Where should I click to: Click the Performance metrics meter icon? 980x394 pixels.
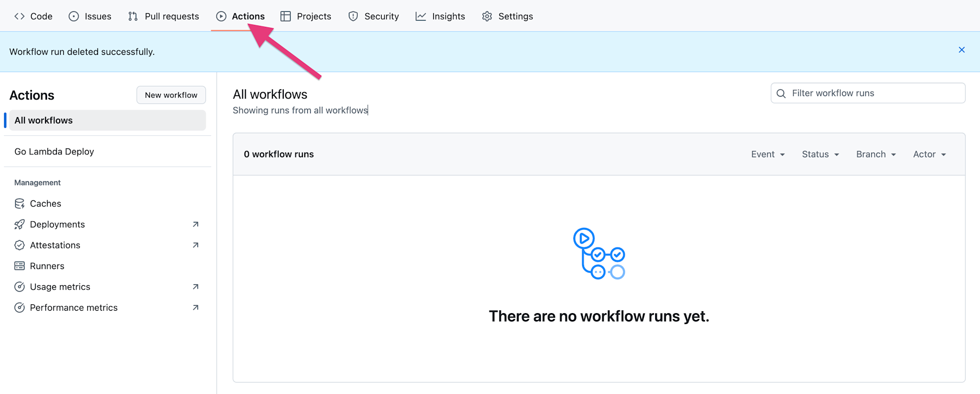[20, 308]
